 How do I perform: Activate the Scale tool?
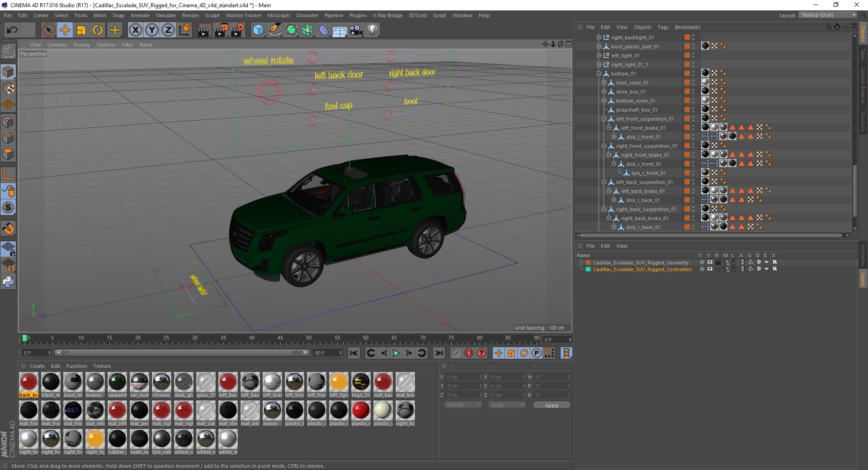tap(81, 30)
